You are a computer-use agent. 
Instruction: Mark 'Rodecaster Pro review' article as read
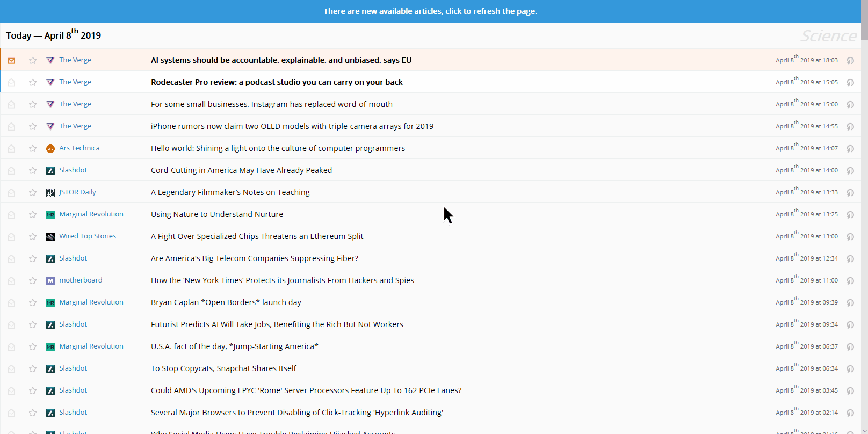pos(11,83)
